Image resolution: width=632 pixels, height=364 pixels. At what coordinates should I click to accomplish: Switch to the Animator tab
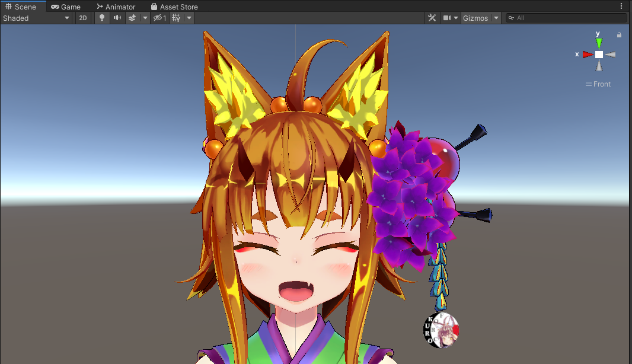pyautogui.click(x=116, y=7)
